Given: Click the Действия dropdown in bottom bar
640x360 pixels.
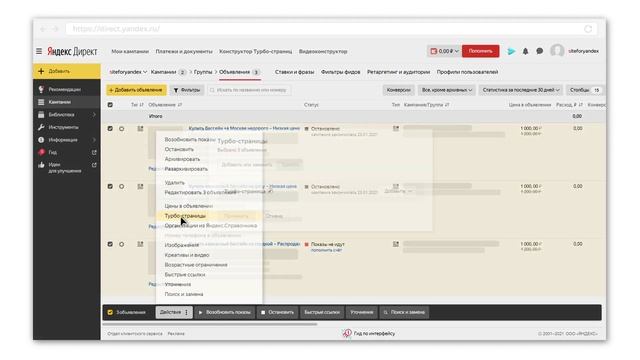Looking at the screenshot, I should point(174,312).
